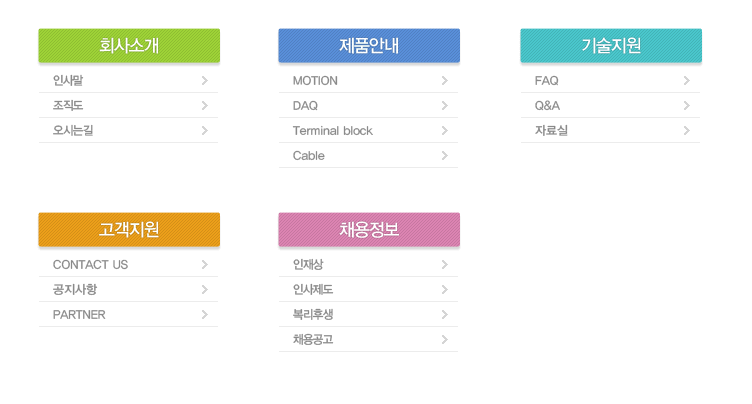Open the 채용정보 pink header
752x404 pixels.
(x=369, y=229)
